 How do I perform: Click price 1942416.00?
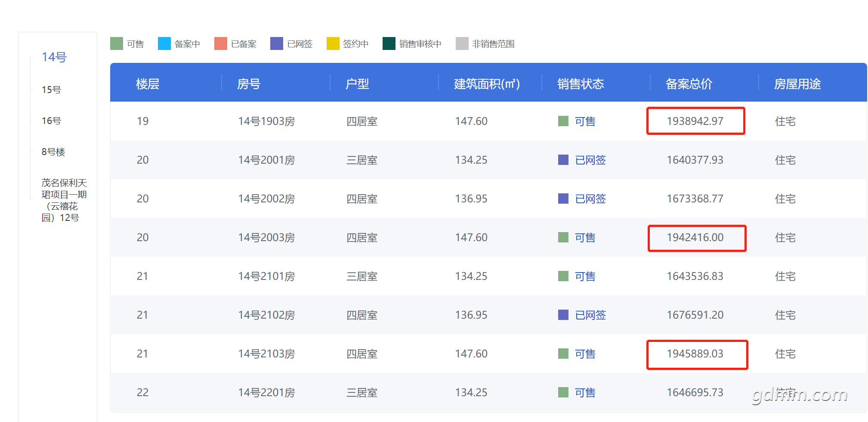click(x=695, y=237)
